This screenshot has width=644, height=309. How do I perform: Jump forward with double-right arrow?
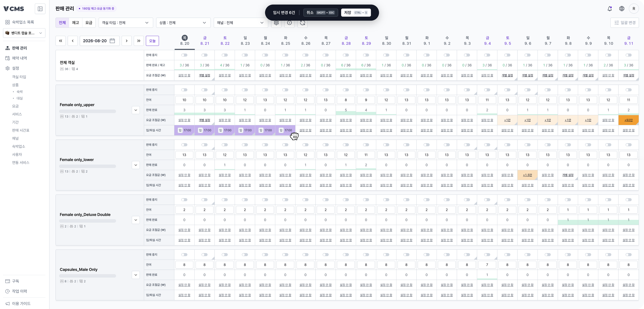(139, 41)
